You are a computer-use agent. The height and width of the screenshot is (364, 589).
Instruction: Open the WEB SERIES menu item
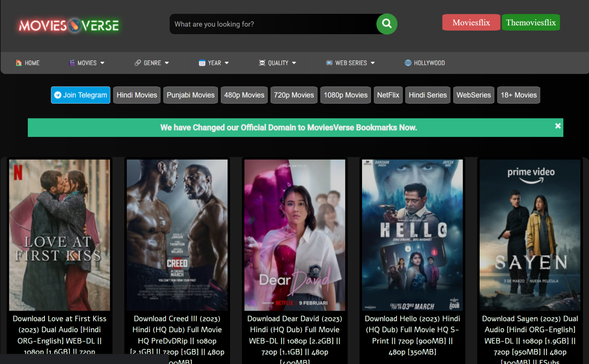[x=350, y=63]
